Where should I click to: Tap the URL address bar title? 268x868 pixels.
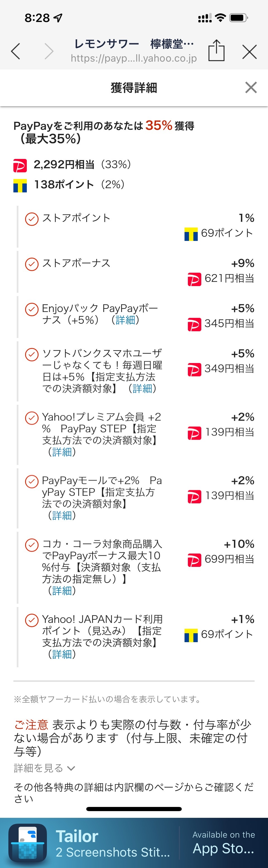134,50
